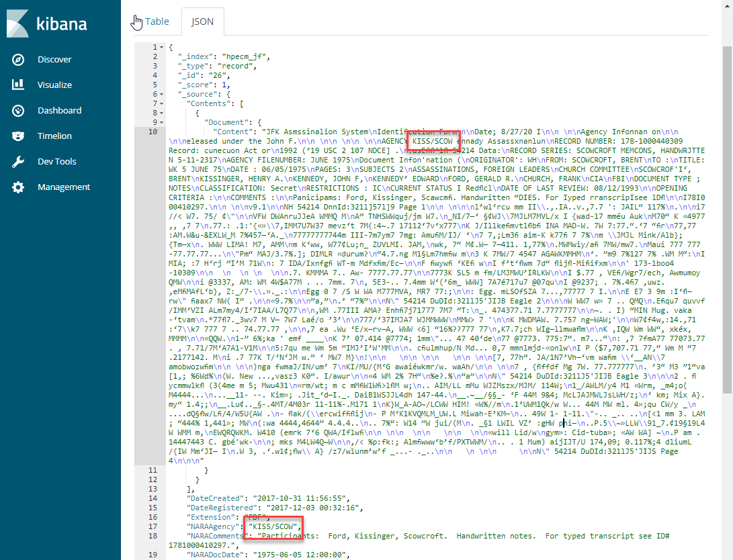Click the Kibana logo icon
The image size is (733, 560).
[17, 24]
